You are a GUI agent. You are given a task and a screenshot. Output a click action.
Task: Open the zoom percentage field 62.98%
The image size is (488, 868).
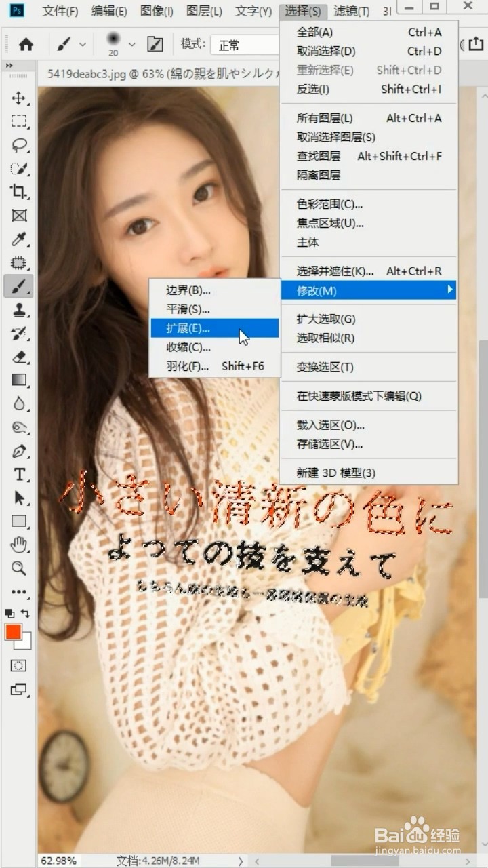(58, 861)
